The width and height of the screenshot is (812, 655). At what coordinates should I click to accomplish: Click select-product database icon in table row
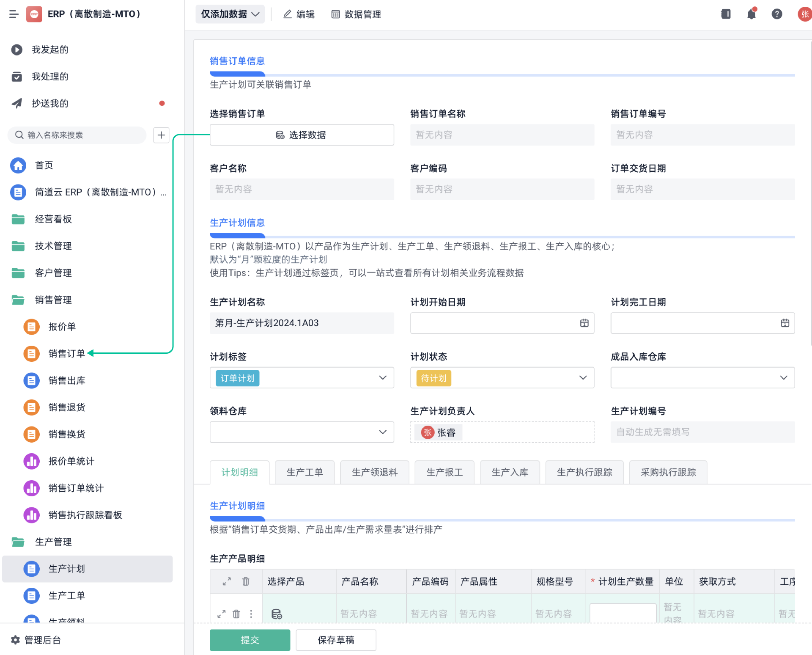point(277,614)
